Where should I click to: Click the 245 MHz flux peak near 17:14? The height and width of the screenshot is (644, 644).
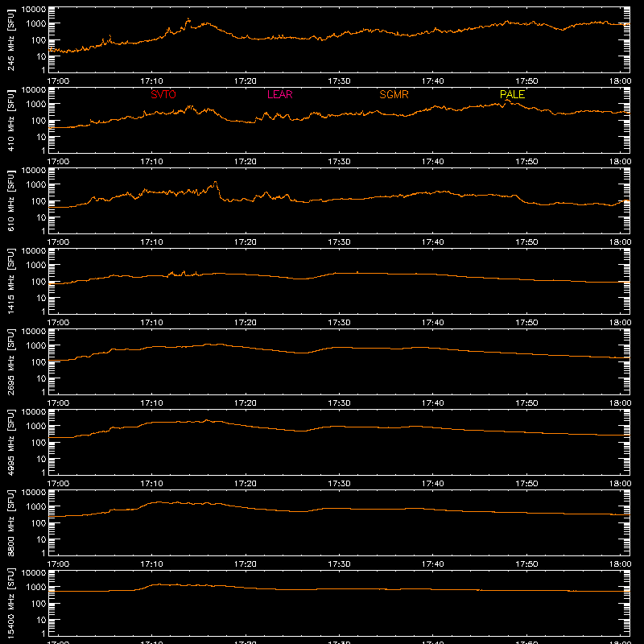point(188,19)
